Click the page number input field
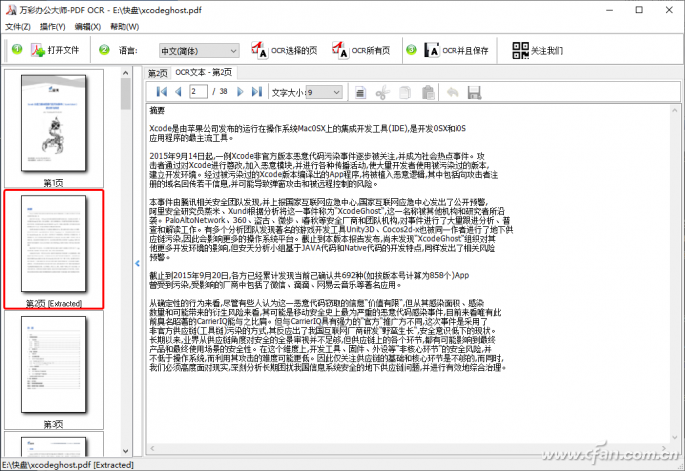The height and width of the screenshot is (471, 685). (x=198, y=91)
